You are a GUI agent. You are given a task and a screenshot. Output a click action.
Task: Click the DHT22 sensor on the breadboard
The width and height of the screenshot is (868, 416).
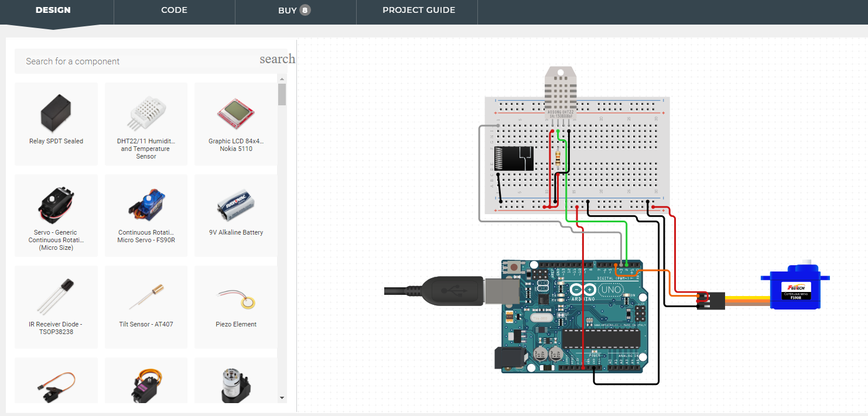[560, 94]
